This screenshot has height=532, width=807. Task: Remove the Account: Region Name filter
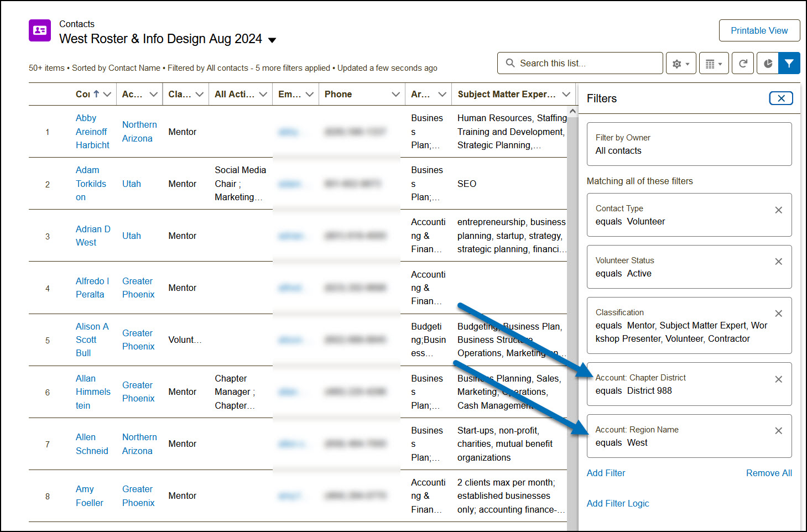click(x=778, y=431)
